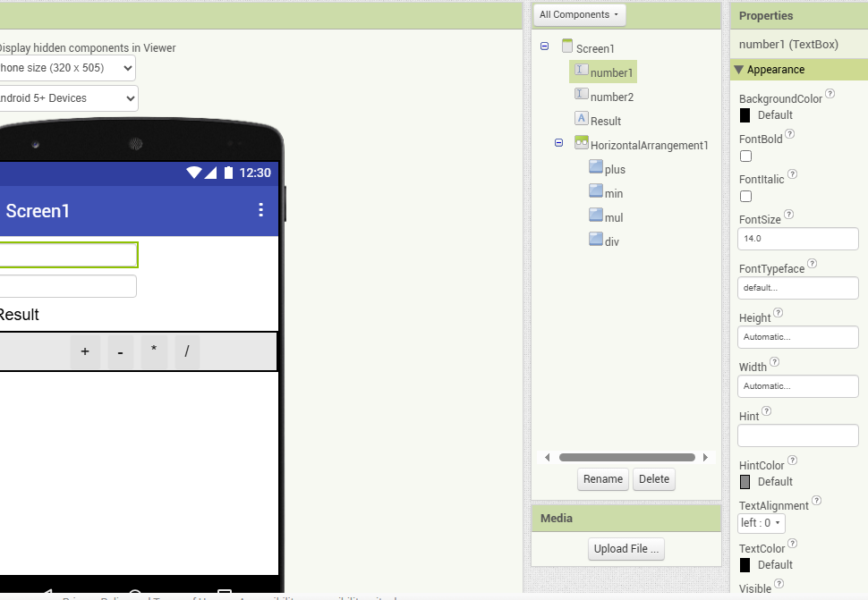The height and width of the screenshot is (600, 868).
Task: Select the Result label icon in tree
Action: click(x=581, y=119)
